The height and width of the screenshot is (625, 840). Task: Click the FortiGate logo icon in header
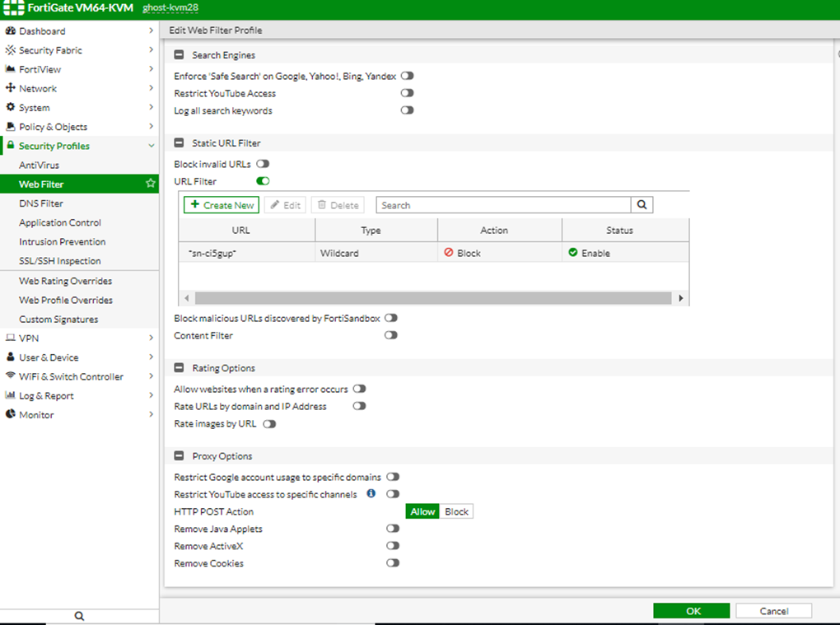coord(11,7)
